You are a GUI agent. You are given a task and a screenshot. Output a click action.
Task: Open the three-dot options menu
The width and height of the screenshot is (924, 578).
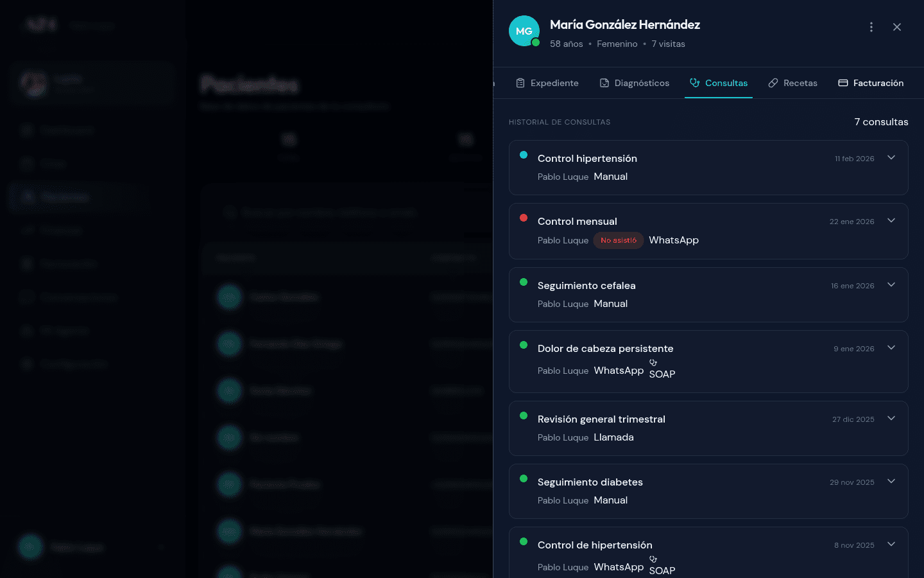(871, 27)
